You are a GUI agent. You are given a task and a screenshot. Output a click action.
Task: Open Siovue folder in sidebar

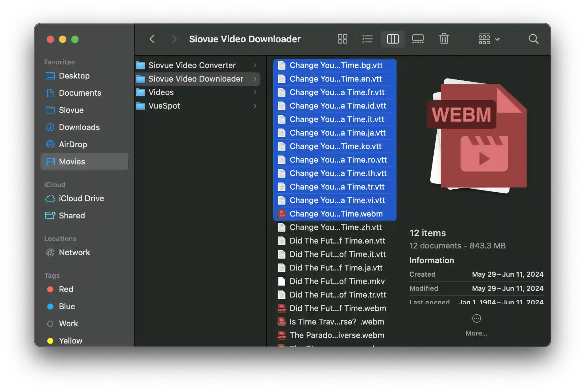tap(84, 110)
